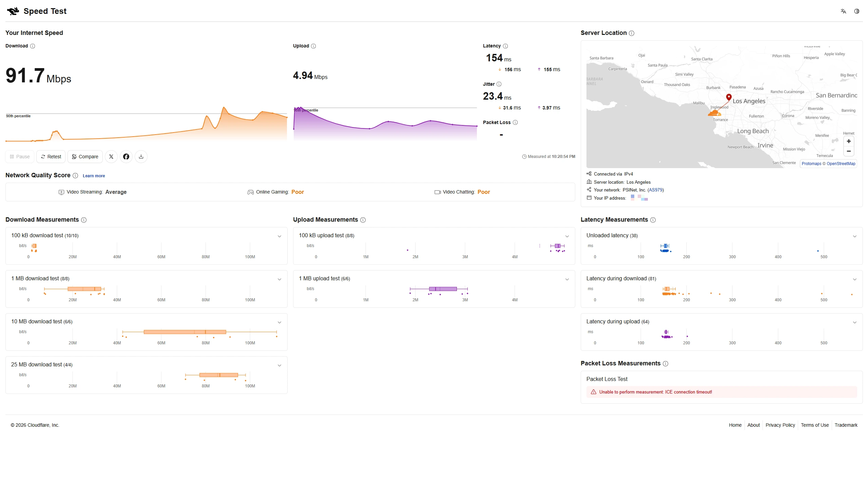Expand the Unloaded latency panel

coord(855,236)
